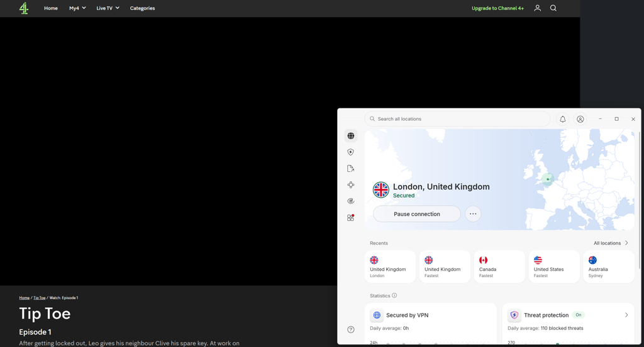Viewport: 644px width, 347px height.
Task: Connect to recent United Kingdom London
Action: tap(390, 266)
